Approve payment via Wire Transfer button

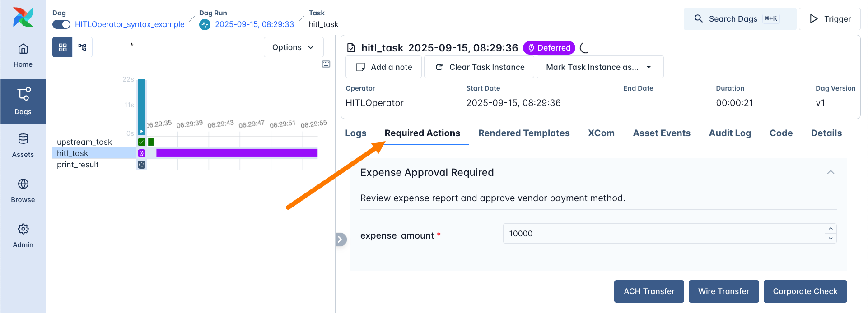pyautogui.click(x=723, y=291)
